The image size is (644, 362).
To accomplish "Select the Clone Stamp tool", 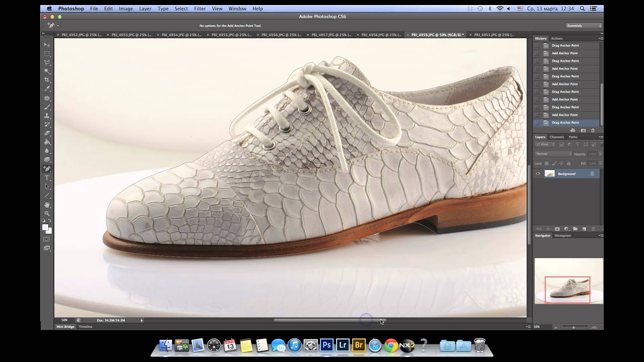I will pyautogui.click(x=47, y=116).
